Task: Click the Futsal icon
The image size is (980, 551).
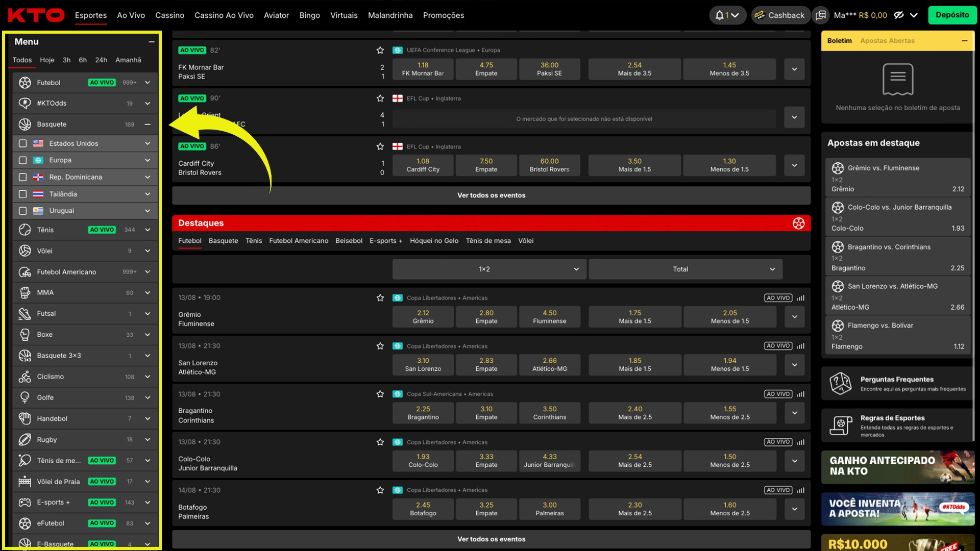Action: pyautogui.click(x=25, y=313)
